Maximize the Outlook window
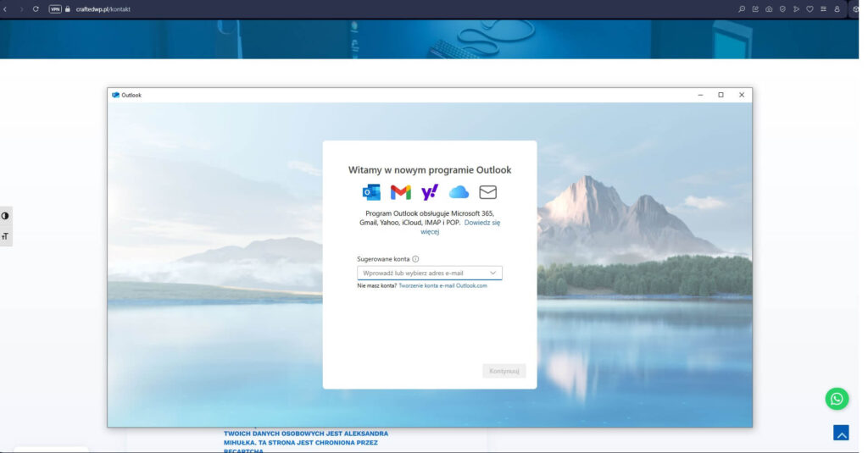 pos(721,95)
